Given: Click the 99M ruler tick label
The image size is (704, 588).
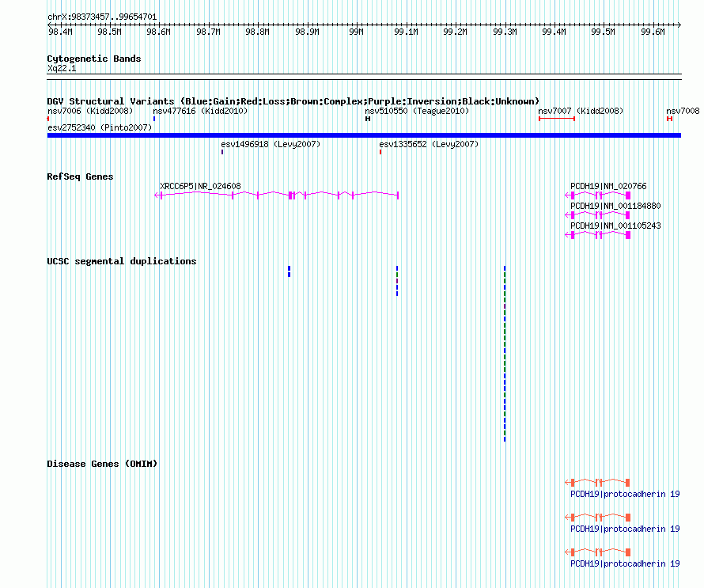Looking at the screenshot, I should (356, 32).
